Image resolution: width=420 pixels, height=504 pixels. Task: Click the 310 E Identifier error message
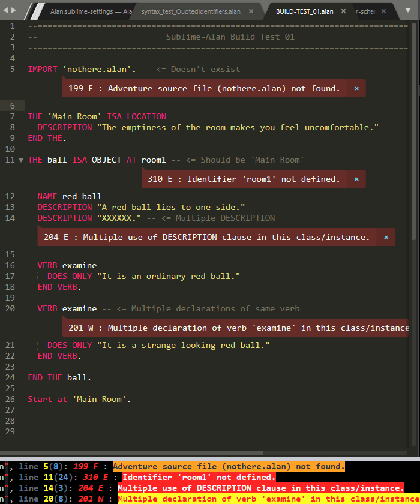click(x=244, y=179)
